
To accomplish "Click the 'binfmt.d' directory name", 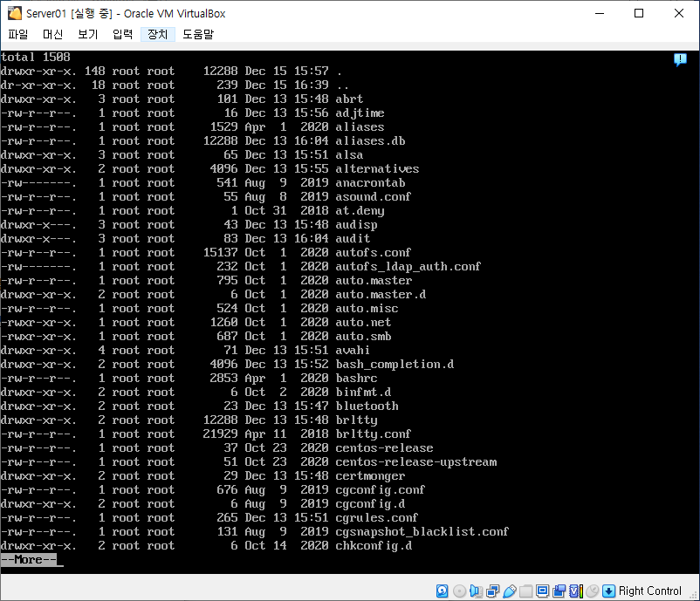I will click(363, 393).
